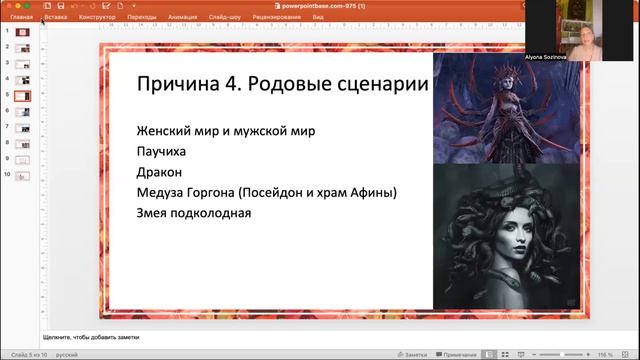640x360 pixels.
Task: Select slide 10 thumbnail
Action: pos(22,176)
